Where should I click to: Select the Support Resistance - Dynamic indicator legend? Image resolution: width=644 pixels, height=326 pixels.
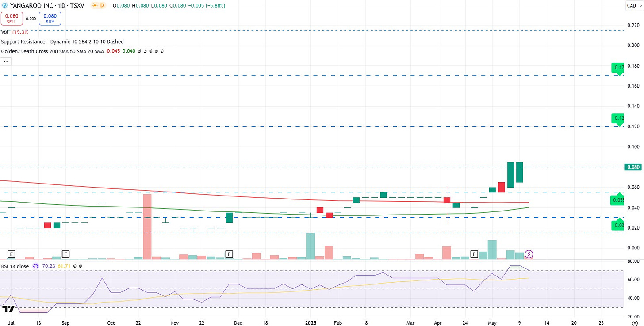coord(62,42)
